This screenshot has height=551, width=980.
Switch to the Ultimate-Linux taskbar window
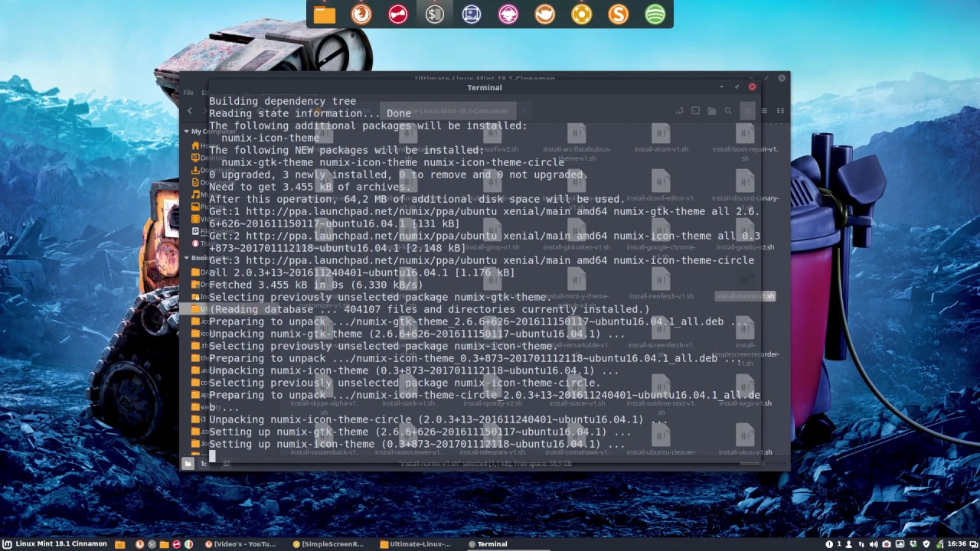416,544
